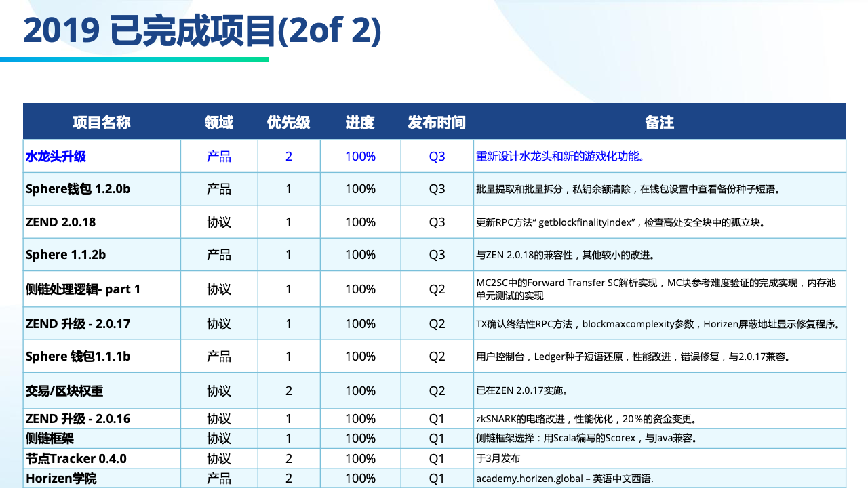Click the Sphere 1.1.2b row name
This screenshot has width=868, height=488.
[x=66, y=255]
